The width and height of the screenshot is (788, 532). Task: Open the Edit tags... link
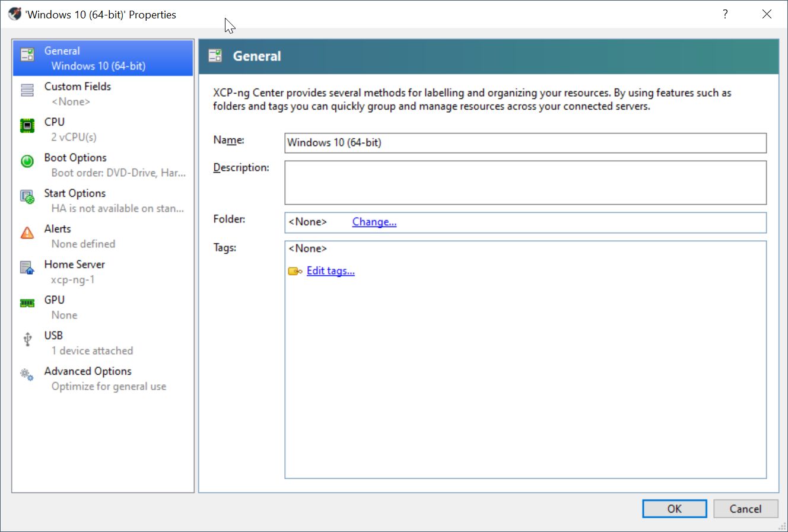331,271
